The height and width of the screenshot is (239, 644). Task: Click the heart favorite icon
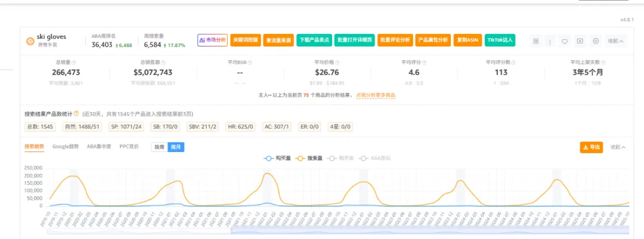[565, 41]
